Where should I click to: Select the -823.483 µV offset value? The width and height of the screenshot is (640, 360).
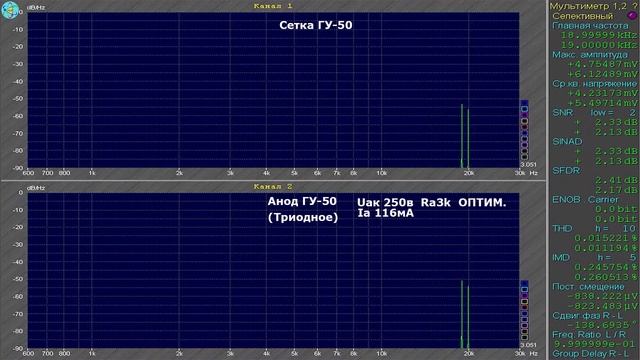pyautogui.click(x=602, y=306)
